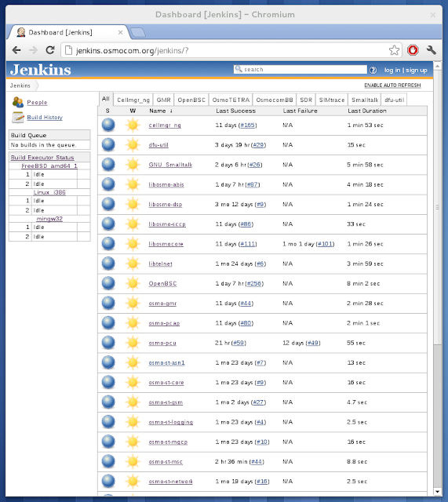Screen dimensions: 448x502
Task: Click the page scrollbar up arrow
Action: pos(437,66)
